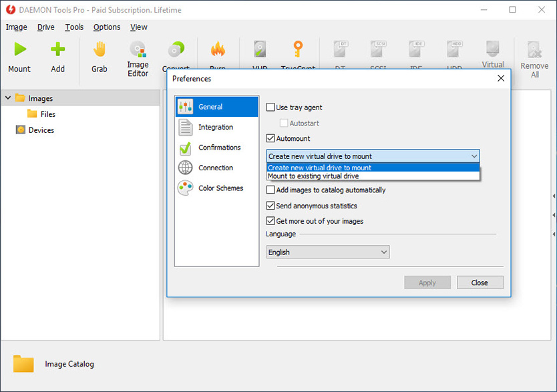
Task: Click the Image Catalog folder icon
Action: (x=23, y=363)
